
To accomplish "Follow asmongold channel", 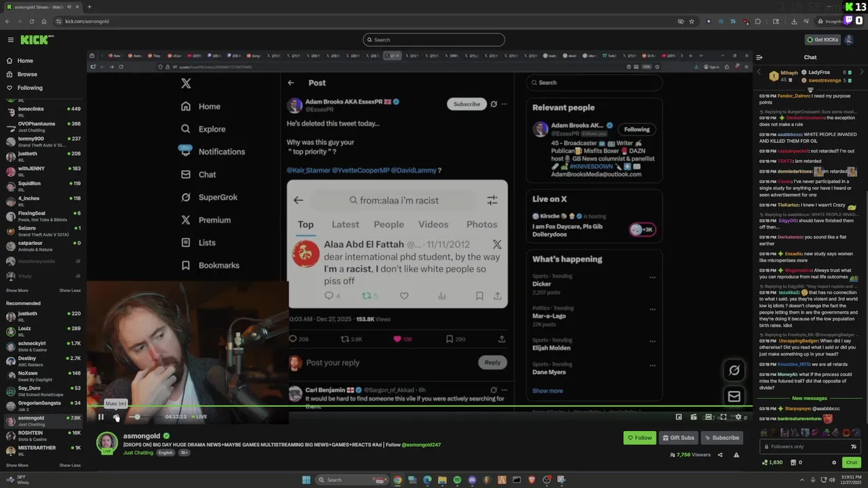I will tap(639, 438).
